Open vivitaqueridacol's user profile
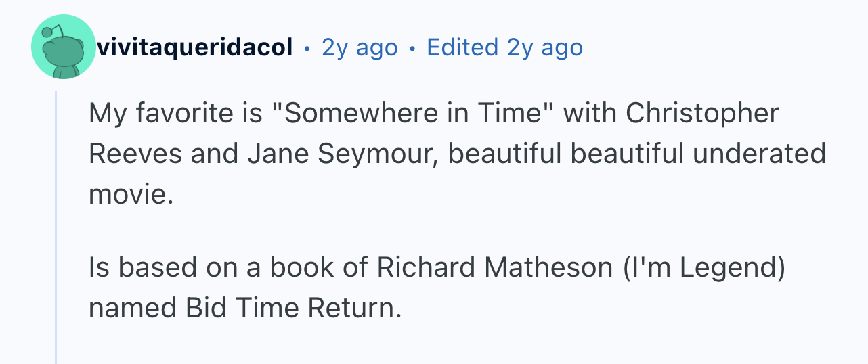 [x=195, y=47]
